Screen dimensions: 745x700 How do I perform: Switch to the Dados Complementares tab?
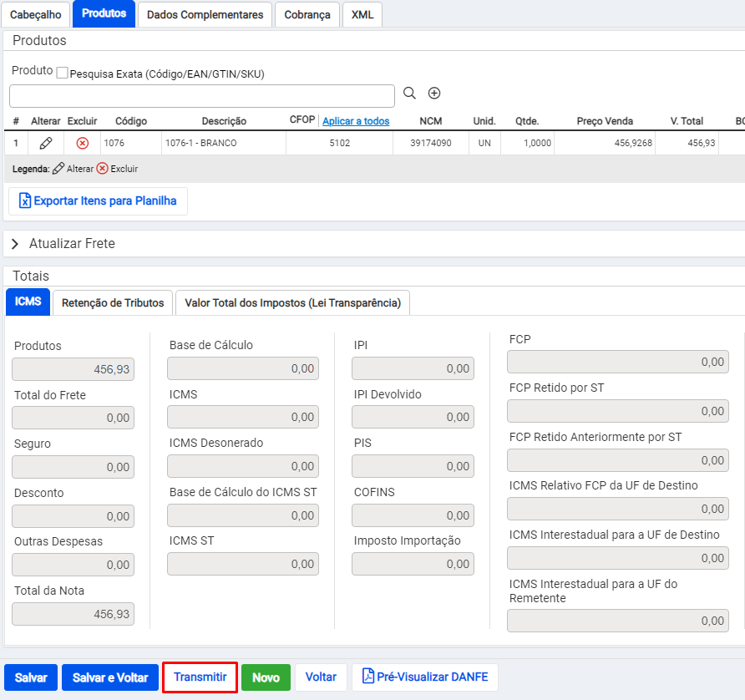(x=205, y=15)
